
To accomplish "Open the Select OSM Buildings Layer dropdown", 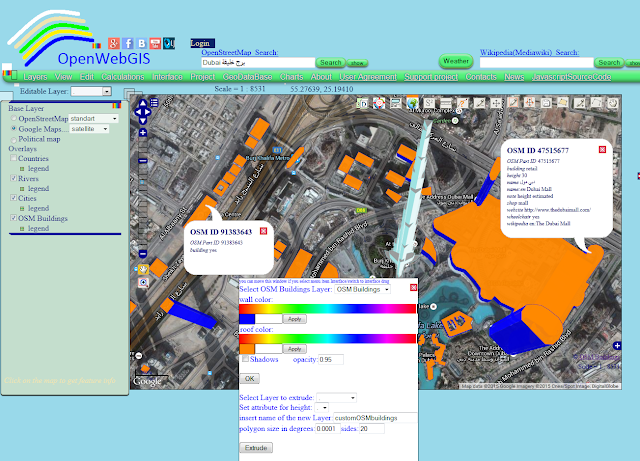I will coord(362,289).
